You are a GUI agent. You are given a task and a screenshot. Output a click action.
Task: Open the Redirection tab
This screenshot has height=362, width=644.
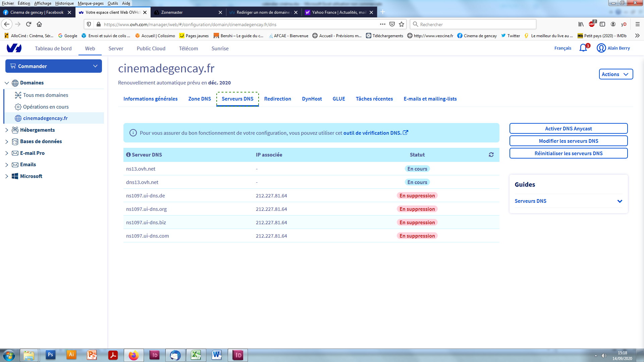277,99
